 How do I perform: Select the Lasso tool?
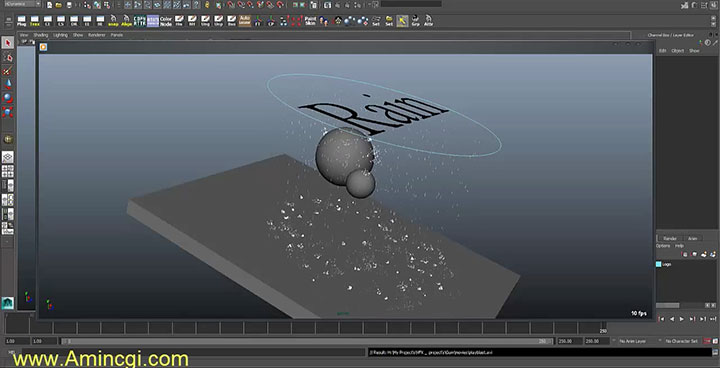pyautogui.click(x=7, y=57)
